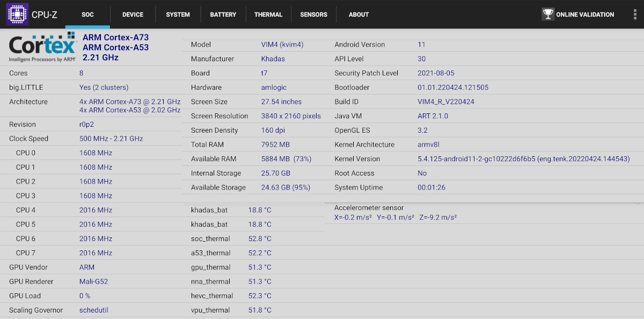Switch to the DEVICE tab

pos(133,15)
